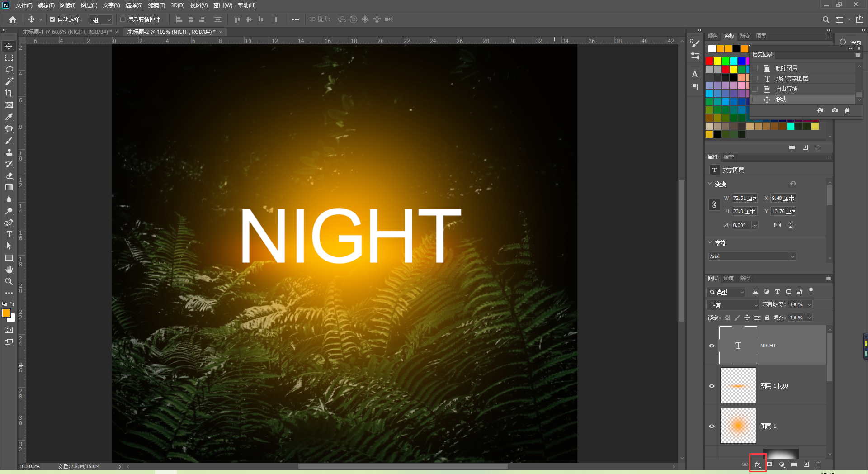The image size is (868, 474).
Task: Select the Lasso tool
Action: point(9,70)
